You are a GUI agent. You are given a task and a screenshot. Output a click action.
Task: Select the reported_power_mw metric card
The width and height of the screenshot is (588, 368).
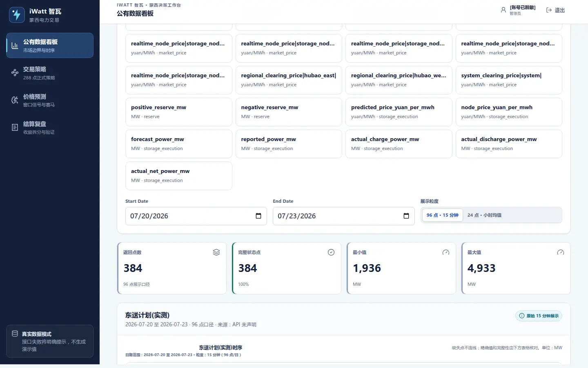[x=289, y=144]
